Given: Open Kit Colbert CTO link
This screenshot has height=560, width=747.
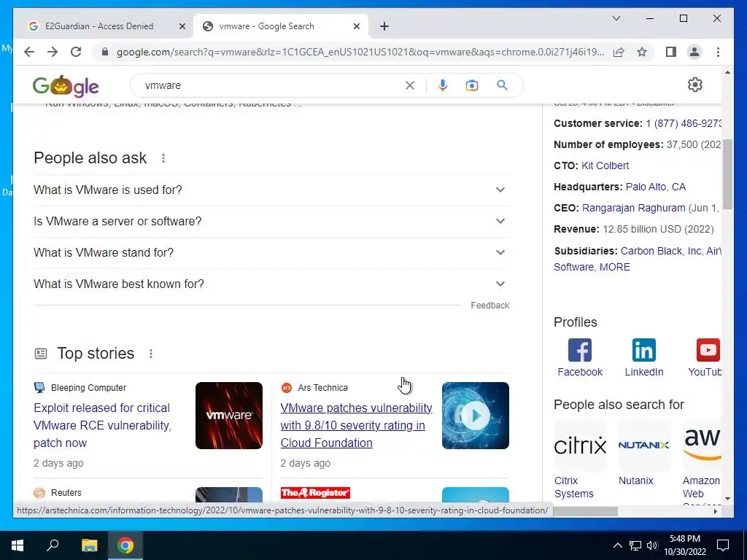Looking at the screenshot, I should (605, 166).
